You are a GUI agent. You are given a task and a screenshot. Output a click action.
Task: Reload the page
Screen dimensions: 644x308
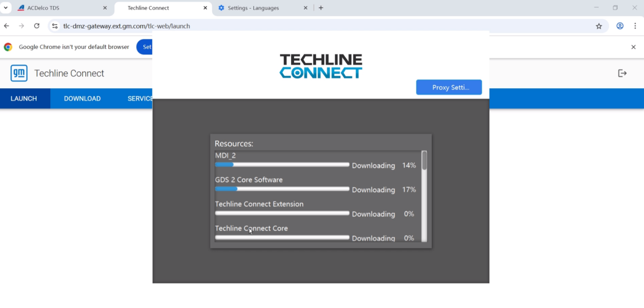click(37, 26)
